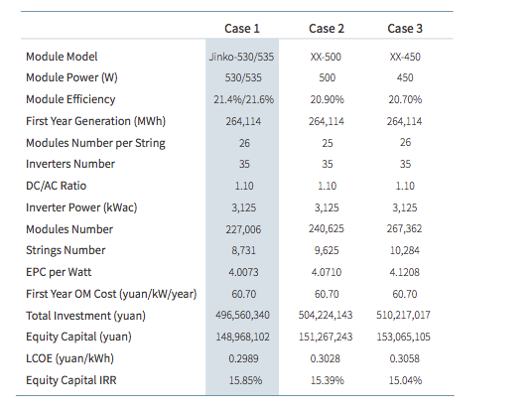
Task: Select the Total Investment (yuan) label
Action: [x=85, y=316]
